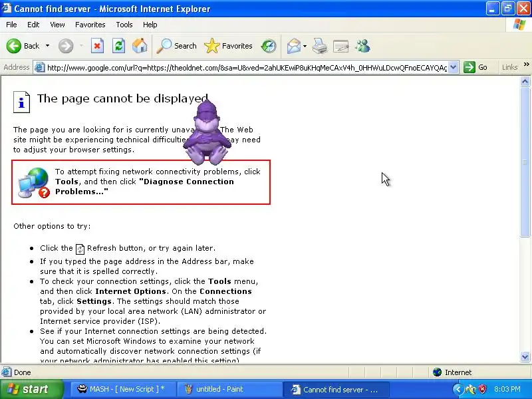Expand hidden tray icons arrow
This screenshot has width=532, height=399.
(458, 389)
